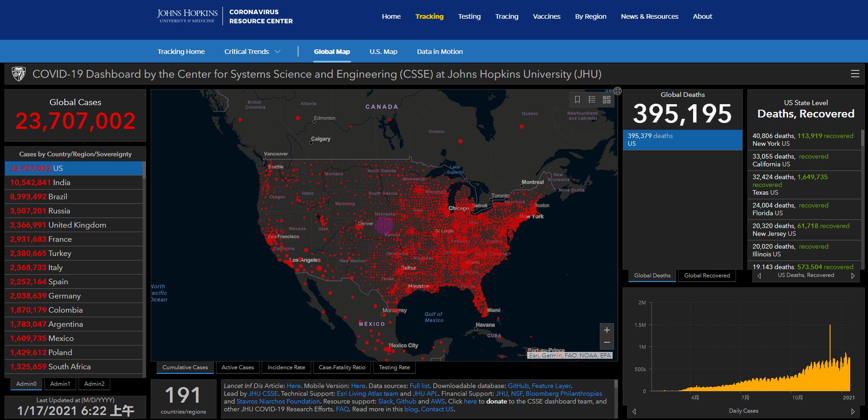The width and height of the screenshot is (868, 420).
Task: Open the Home nav item
Action: tap(392, 16)
